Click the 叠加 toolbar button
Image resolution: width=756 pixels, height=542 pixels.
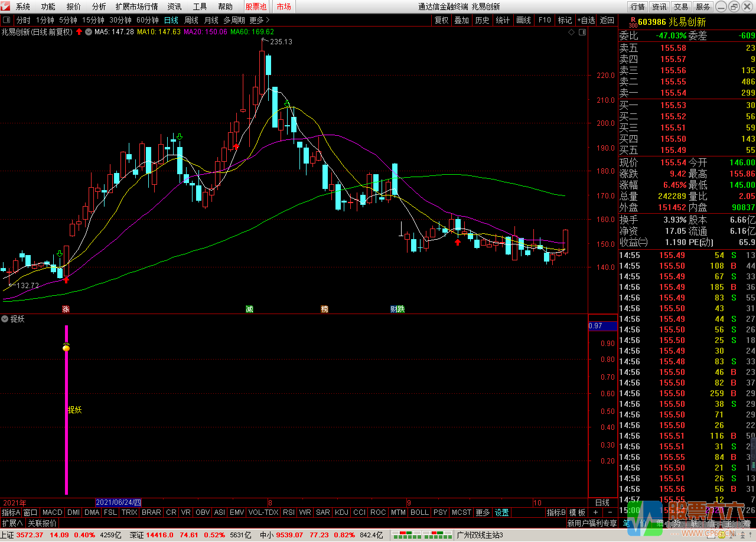[x=461, y=20]
